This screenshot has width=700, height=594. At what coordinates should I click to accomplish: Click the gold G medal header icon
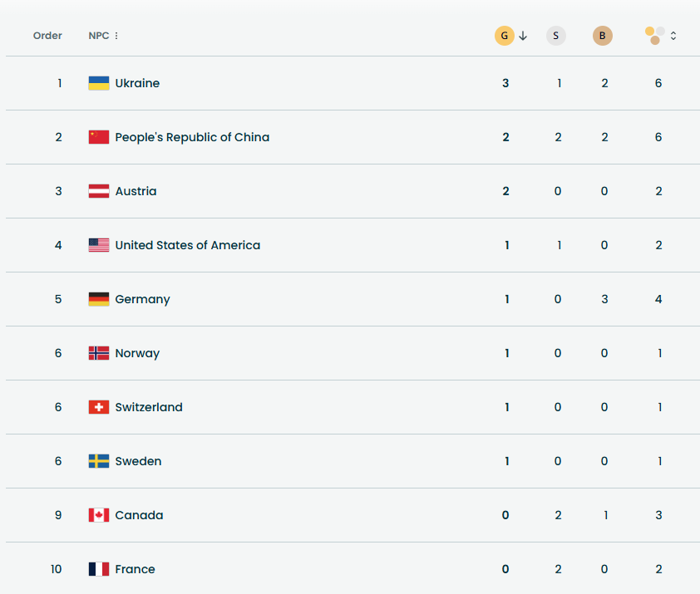click(505, 36)
